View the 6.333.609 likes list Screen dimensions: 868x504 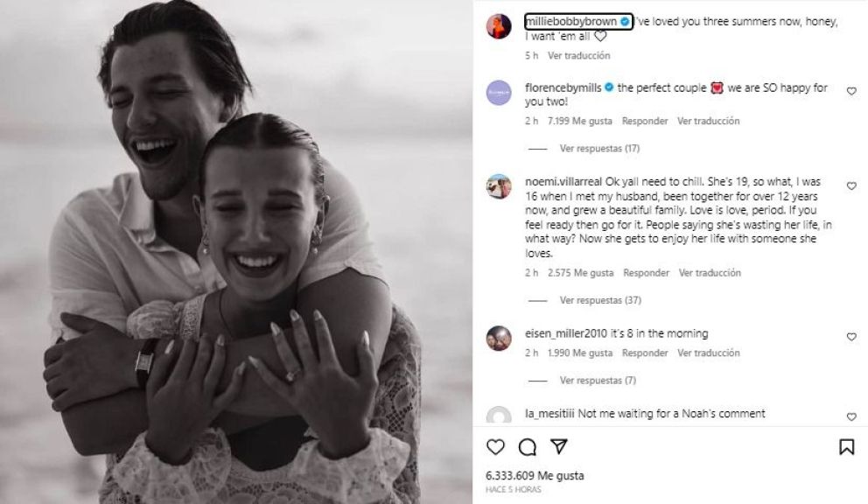[535, 476]
